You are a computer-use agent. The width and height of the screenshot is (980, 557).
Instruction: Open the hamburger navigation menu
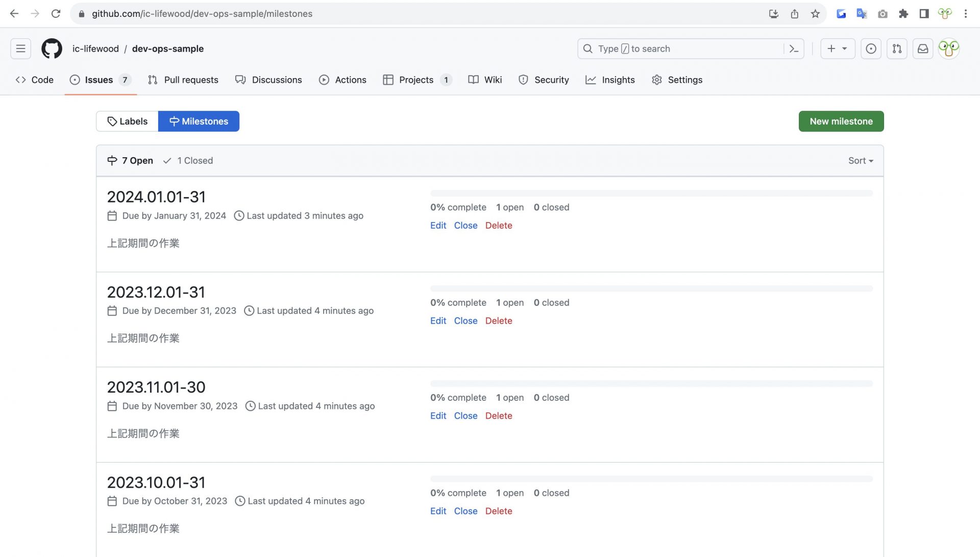coord(20,49)
